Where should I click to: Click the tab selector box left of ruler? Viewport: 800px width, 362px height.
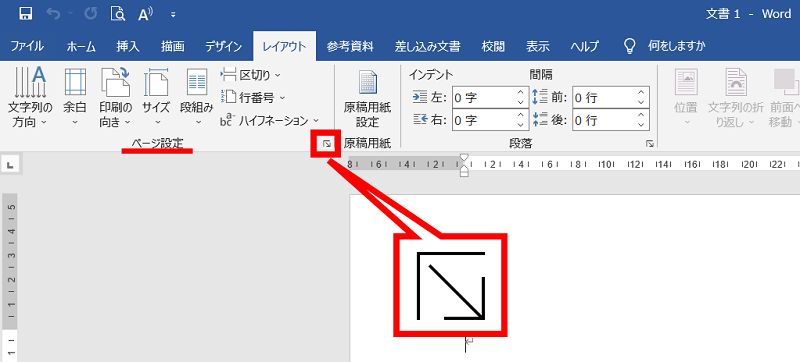pos(10,164)
